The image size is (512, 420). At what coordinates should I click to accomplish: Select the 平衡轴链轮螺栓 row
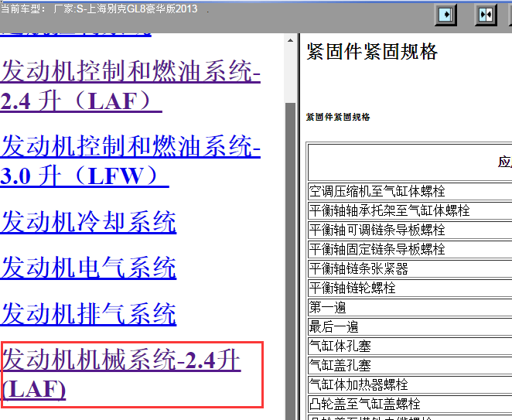click(x=410, y=288)
